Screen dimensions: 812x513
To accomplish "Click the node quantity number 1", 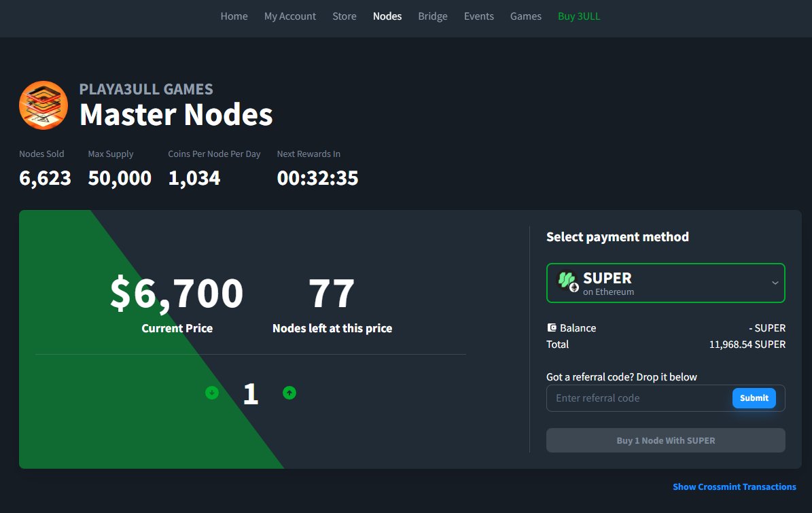I will pyautogui.click(x=251, y=394).
